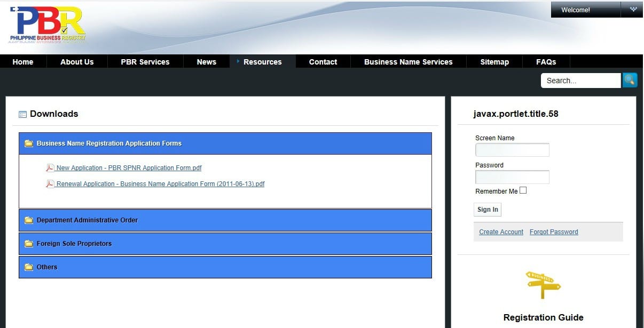Image resolution: width=644 pixels, height=328 pixels.
Task: Expand Department Administrative Order section
Action: coord(225,220)
